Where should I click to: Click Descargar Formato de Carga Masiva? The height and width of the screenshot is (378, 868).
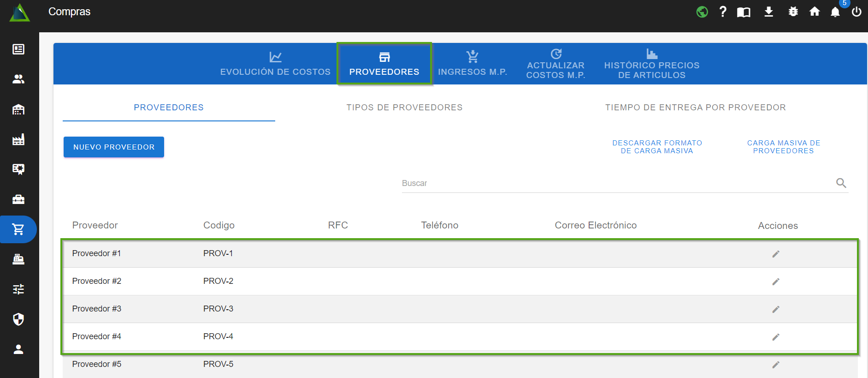[x=657, y=147]
